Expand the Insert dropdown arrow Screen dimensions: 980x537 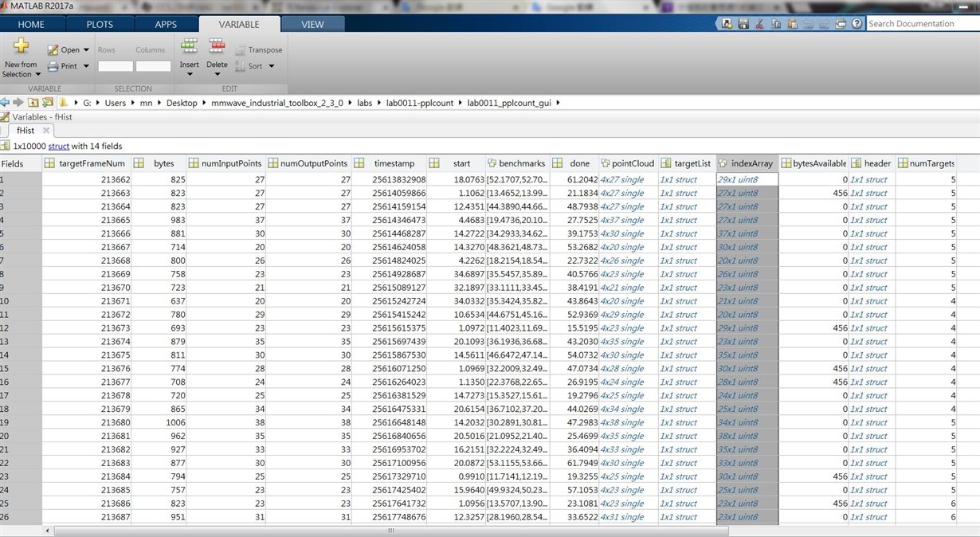[x=190, y=75]
